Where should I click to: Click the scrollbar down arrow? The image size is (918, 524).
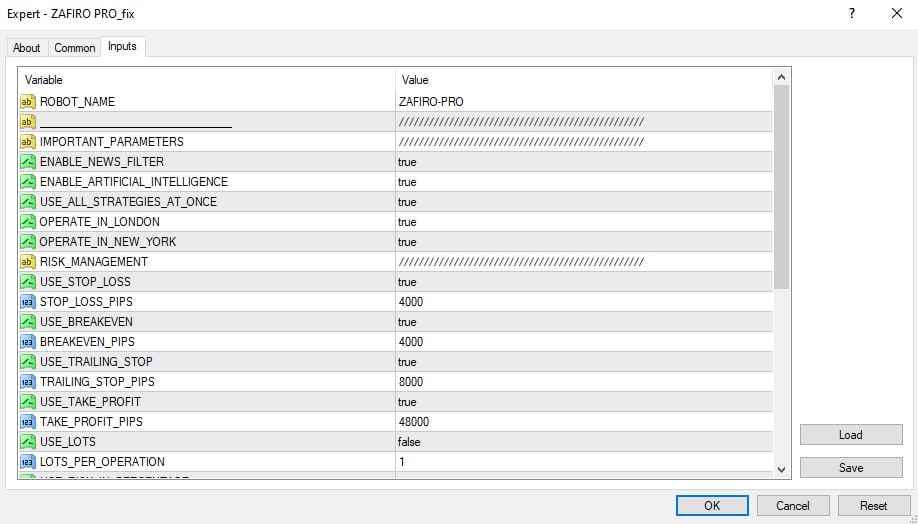(782, 470)
